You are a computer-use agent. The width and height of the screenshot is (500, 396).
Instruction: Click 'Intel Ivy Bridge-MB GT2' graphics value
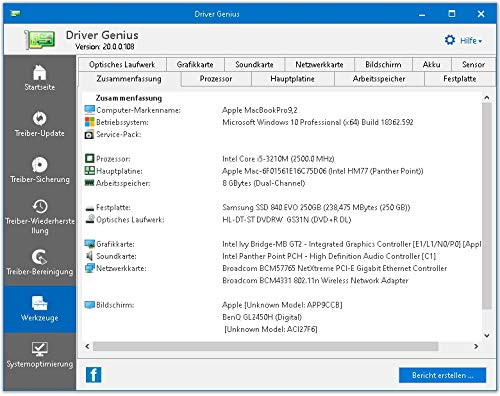(x=351, y=244)
